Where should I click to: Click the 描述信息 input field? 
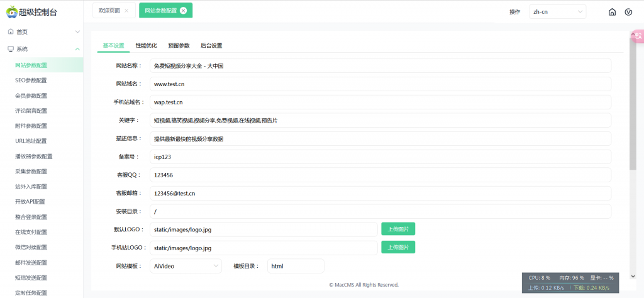[380, 139]
